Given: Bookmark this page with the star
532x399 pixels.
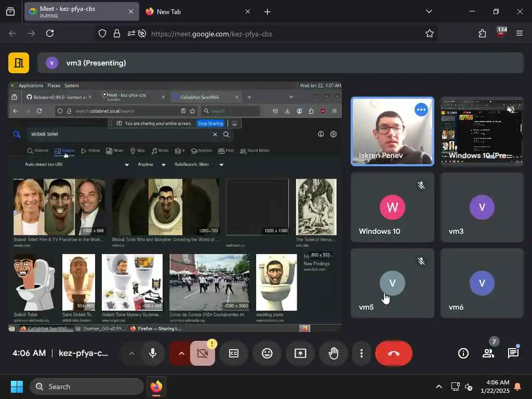Looking at the screenshot, I should (429, 33).
